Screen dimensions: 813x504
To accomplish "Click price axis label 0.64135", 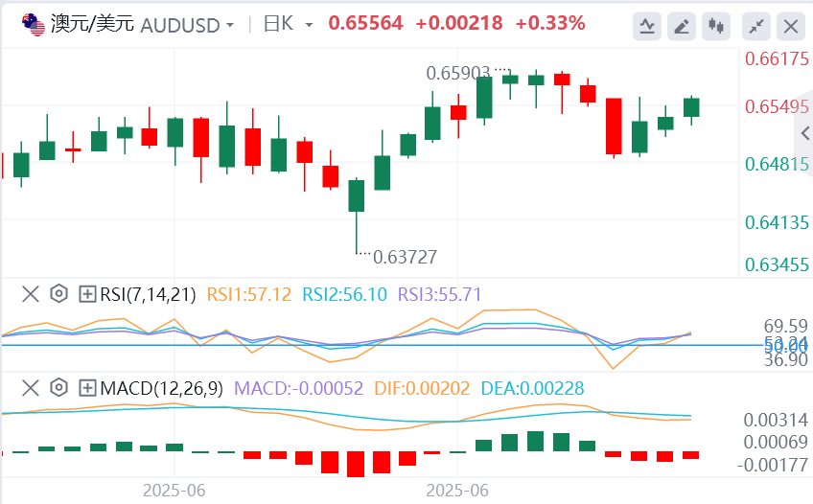I will [777, 222].
